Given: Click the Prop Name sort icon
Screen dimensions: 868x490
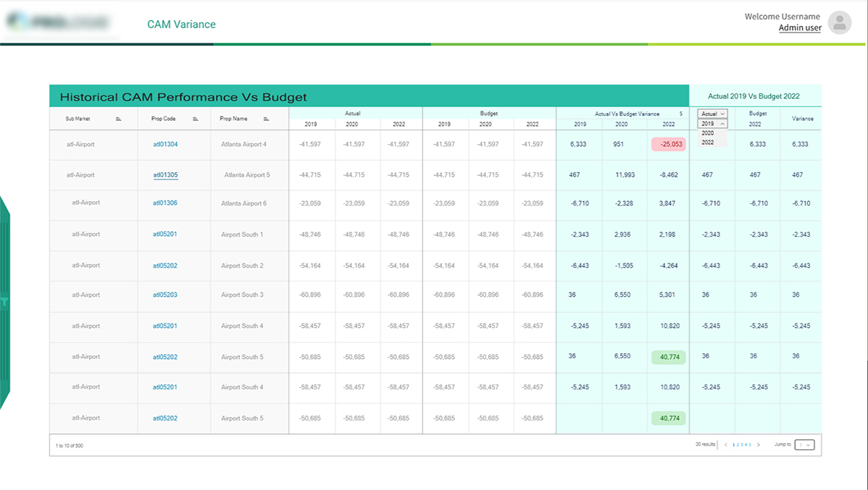Looking at the screenshot, I should coord(266,119).
